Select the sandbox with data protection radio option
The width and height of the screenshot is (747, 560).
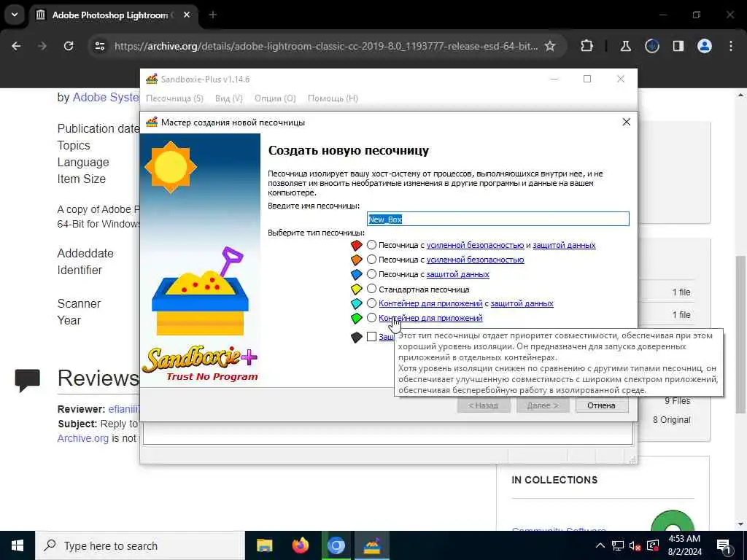pos(371,274)
